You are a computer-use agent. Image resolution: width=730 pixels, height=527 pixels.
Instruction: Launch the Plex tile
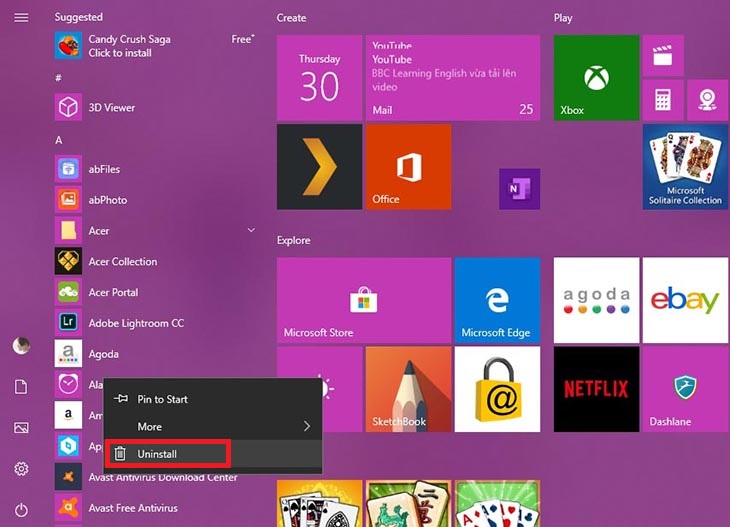[x=319, y=167]
